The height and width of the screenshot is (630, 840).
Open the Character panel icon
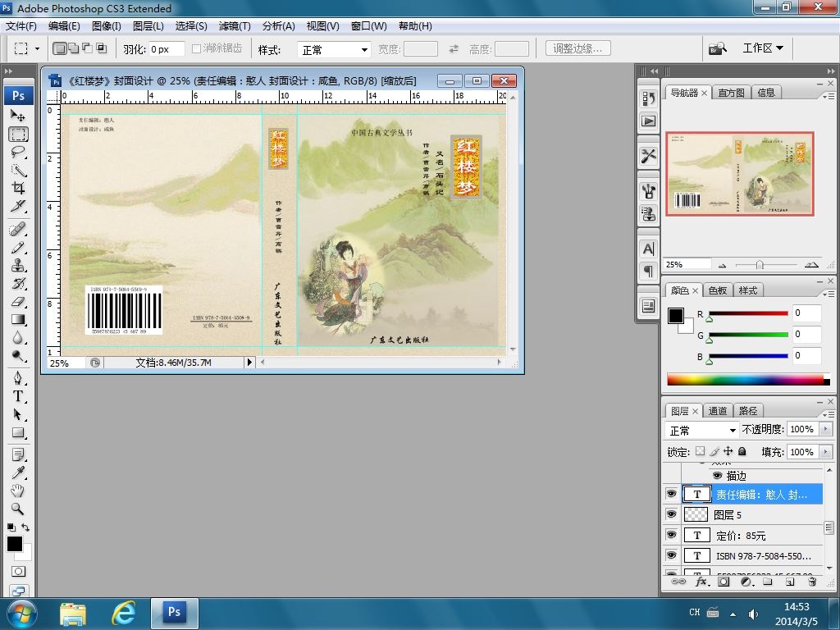tap(648, 249)
